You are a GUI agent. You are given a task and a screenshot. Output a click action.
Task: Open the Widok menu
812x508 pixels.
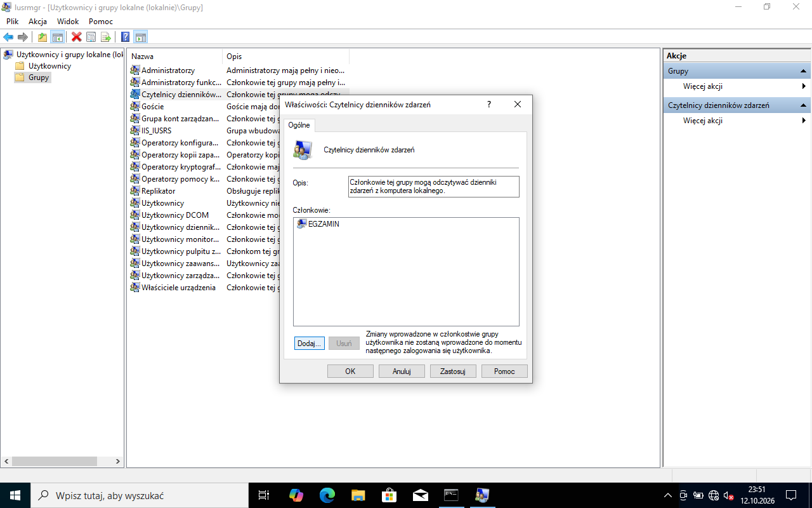(68, 22)
